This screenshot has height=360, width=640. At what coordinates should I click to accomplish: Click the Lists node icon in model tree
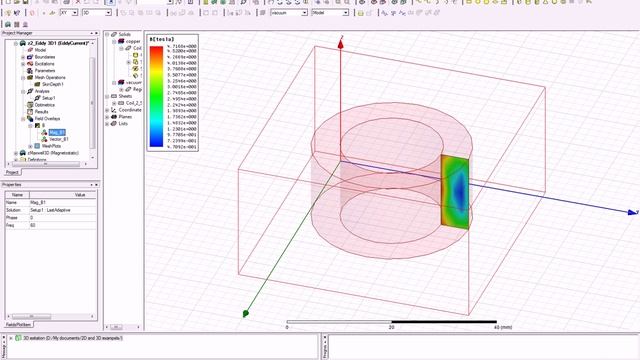114,124
